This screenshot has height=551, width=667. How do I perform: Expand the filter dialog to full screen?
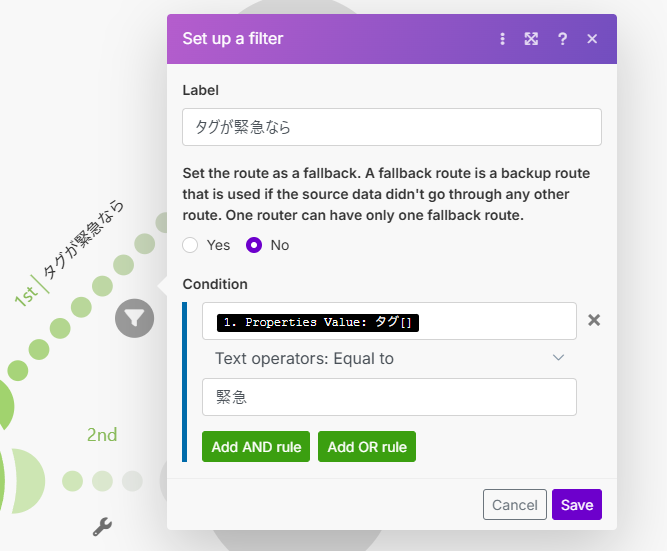tap(532, 39)
